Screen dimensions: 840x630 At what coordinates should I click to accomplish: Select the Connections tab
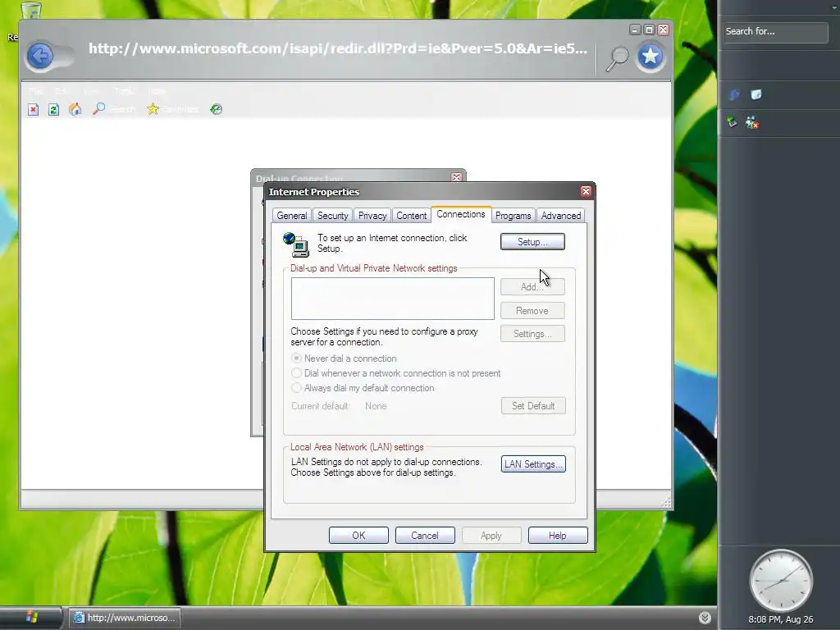pos(461,214)
